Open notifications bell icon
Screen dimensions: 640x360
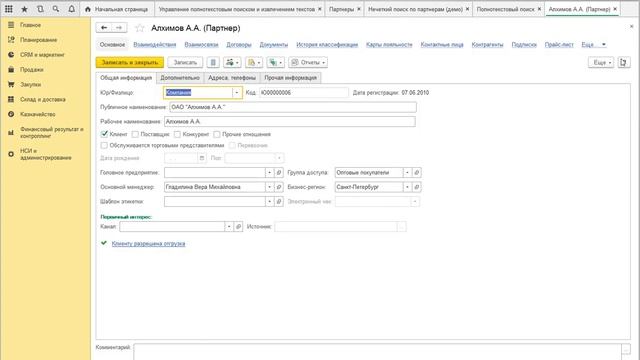click(x=71, y=9)
